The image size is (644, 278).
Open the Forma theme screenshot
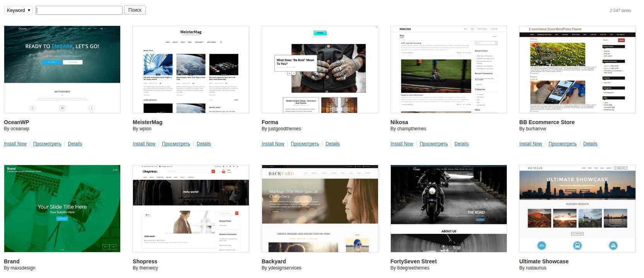320,70
